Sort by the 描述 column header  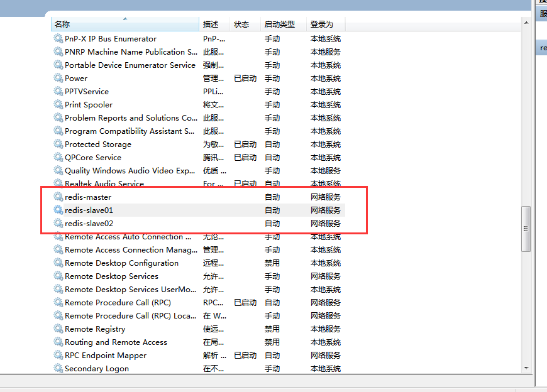(x=214, y=24)
